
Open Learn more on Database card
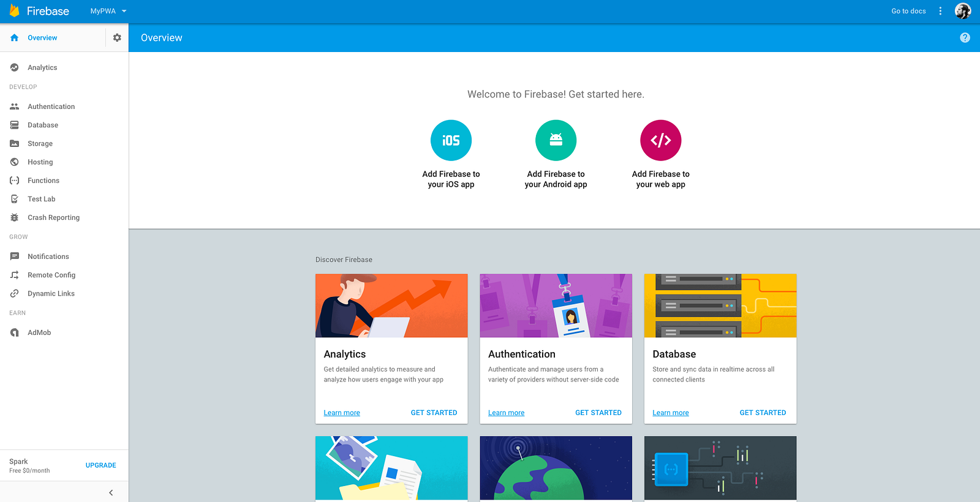coord(671,413)
